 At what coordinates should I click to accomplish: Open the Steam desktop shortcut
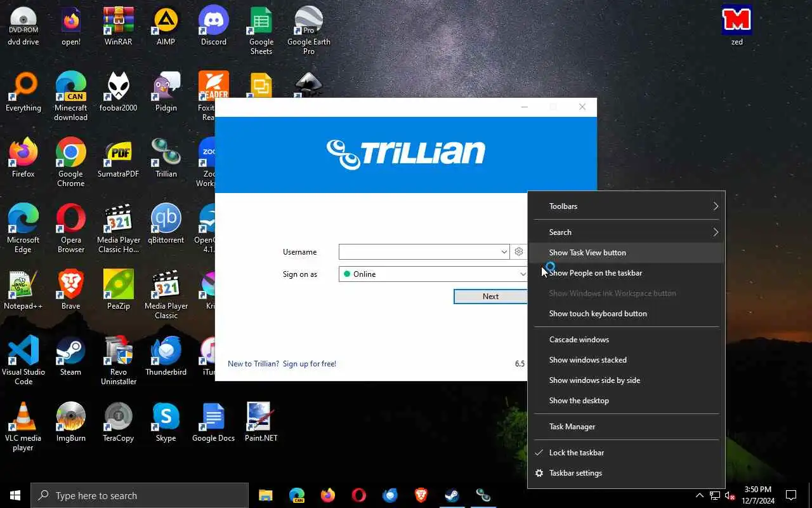click(x=71, y=356)
